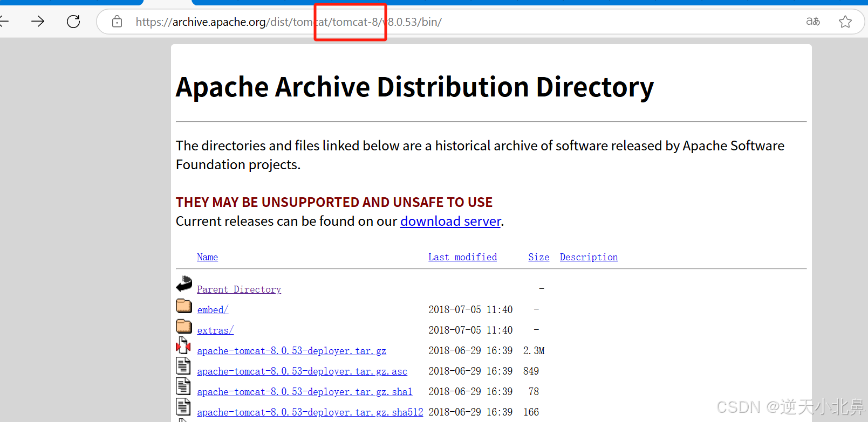Click the folder icon beside extras/
Viewport: 868px width, 422px height.
pyautogui.click(x=184, y=326)
